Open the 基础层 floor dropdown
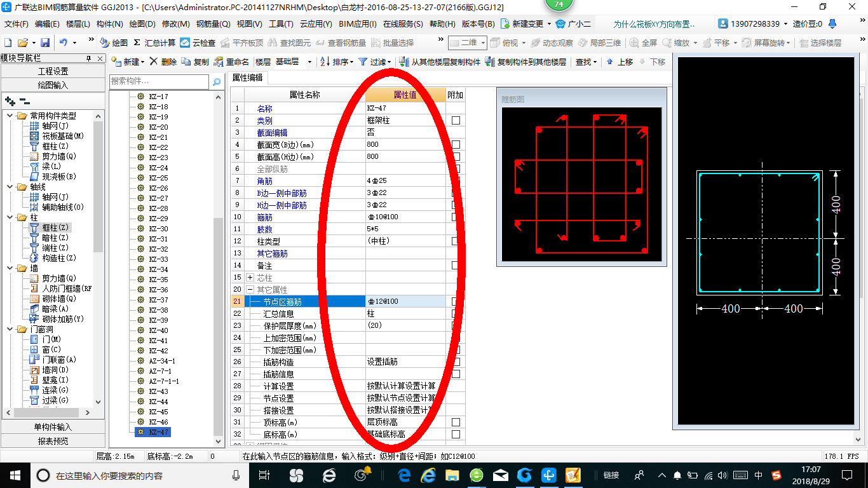Image resolution: width=868 pixels, height=488 pixels. pos(309,62)
